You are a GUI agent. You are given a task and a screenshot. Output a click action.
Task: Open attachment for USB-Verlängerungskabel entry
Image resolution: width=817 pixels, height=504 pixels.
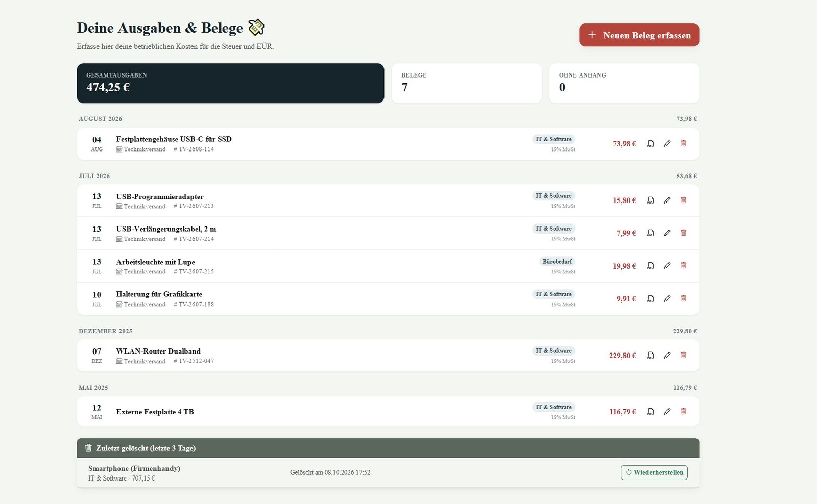point(651,233)
